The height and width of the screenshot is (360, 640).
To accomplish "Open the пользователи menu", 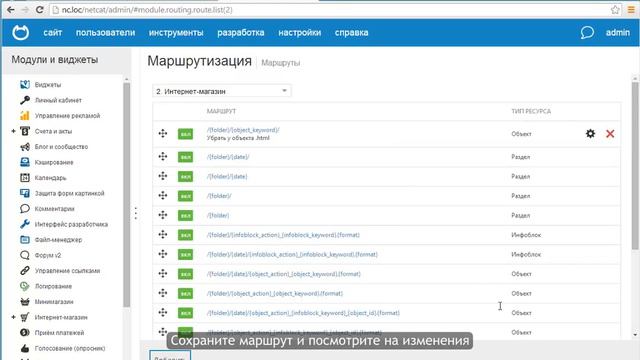I will click(105, 32).
